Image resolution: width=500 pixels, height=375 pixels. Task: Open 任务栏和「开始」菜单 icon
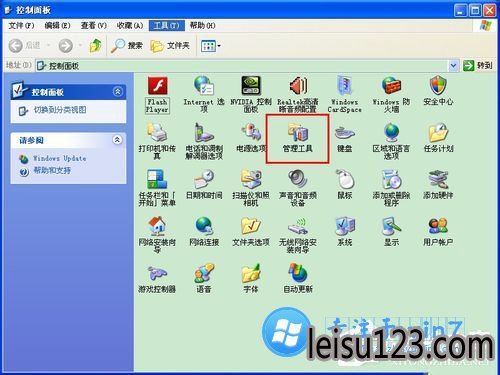157,179
